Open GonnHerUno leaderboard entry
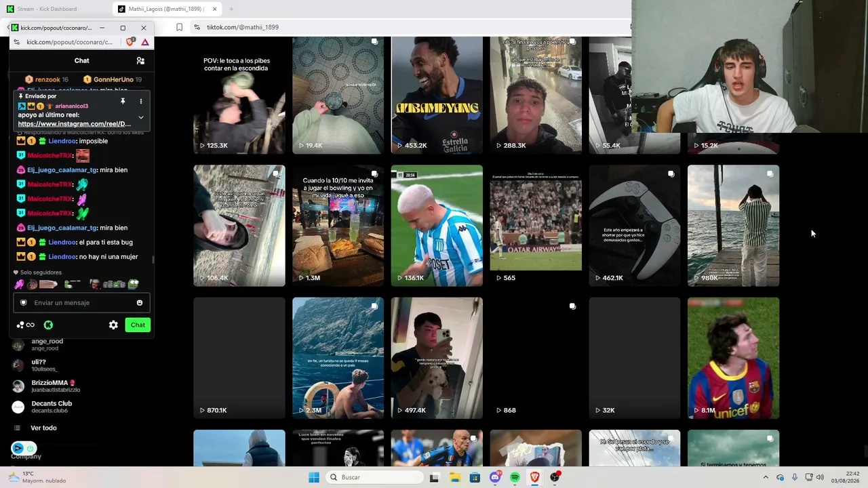 coord(113,79)
